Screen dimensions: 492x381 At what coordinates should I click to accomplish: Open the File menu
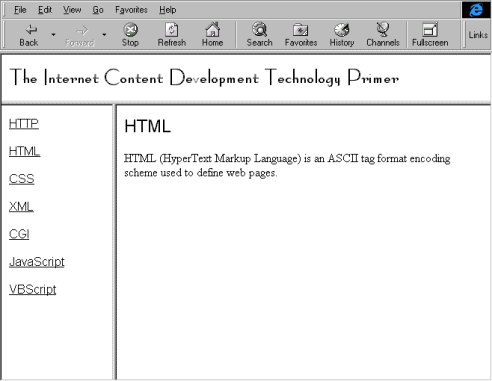[20, 10]
